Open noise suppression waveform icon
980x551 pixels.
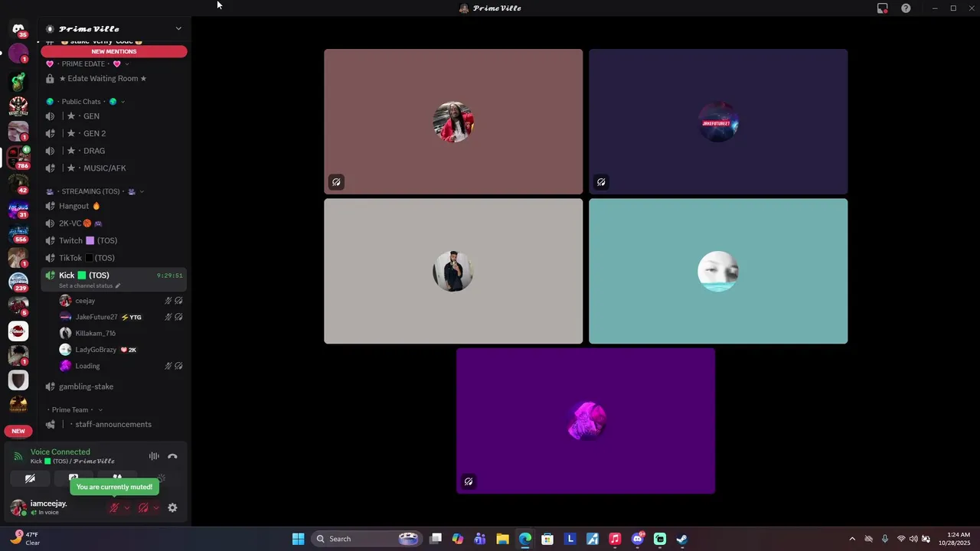(154, 456)
